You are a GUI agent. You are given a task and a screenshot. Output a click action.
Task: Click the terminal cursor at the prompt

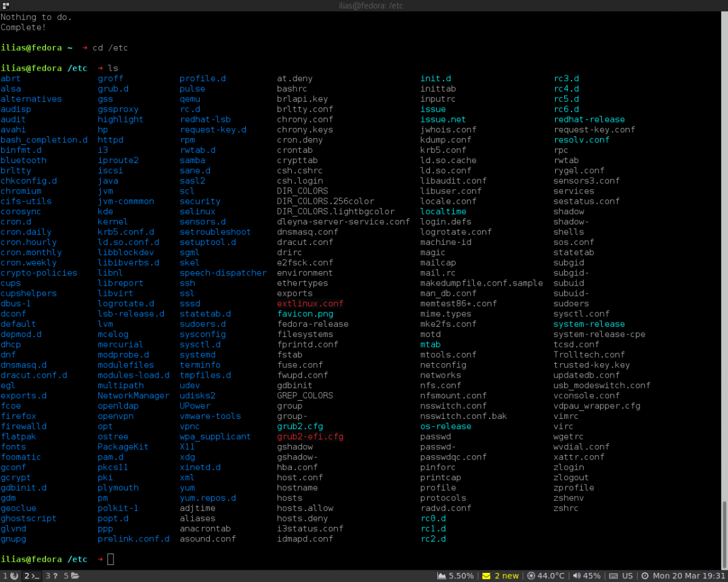[110, 559]
